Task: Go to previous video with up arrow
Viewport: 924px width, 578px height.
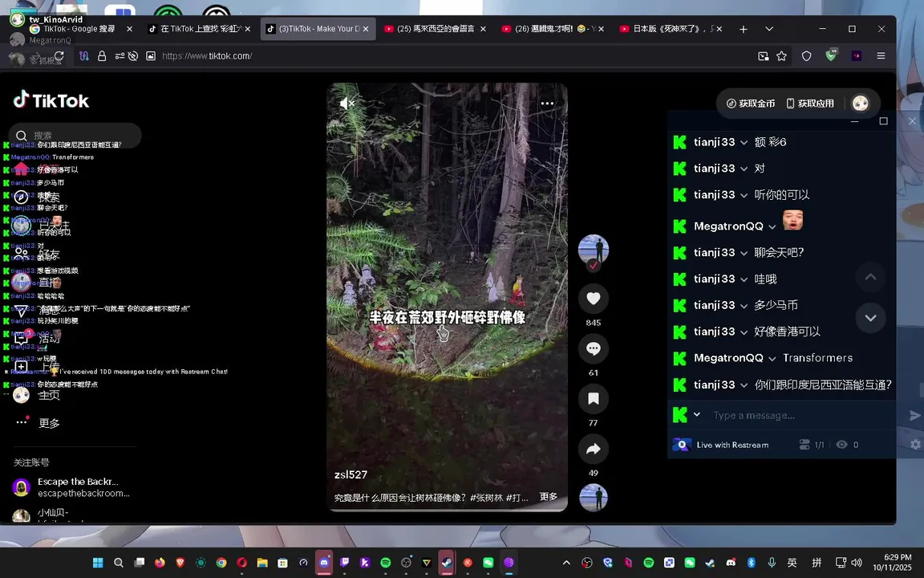Action: click(x=870, y=277)
